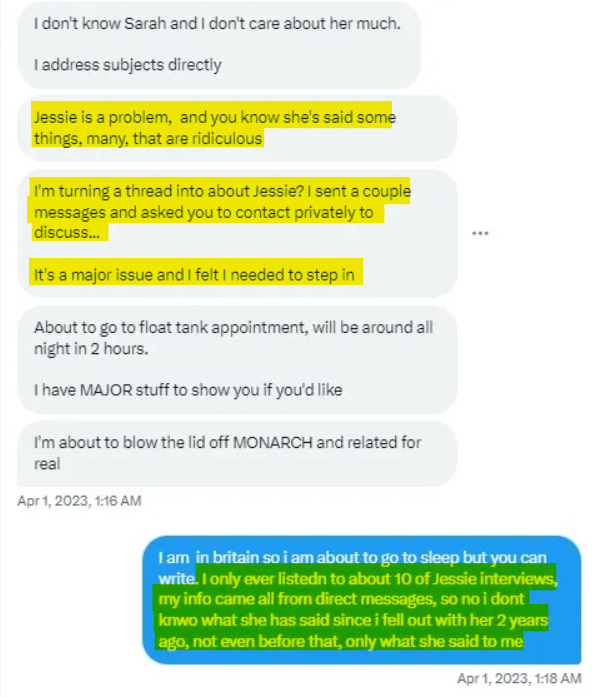
Task: Click the 'I'm turning a thread into about Jessie' message
Action: [x=237, y=233]
